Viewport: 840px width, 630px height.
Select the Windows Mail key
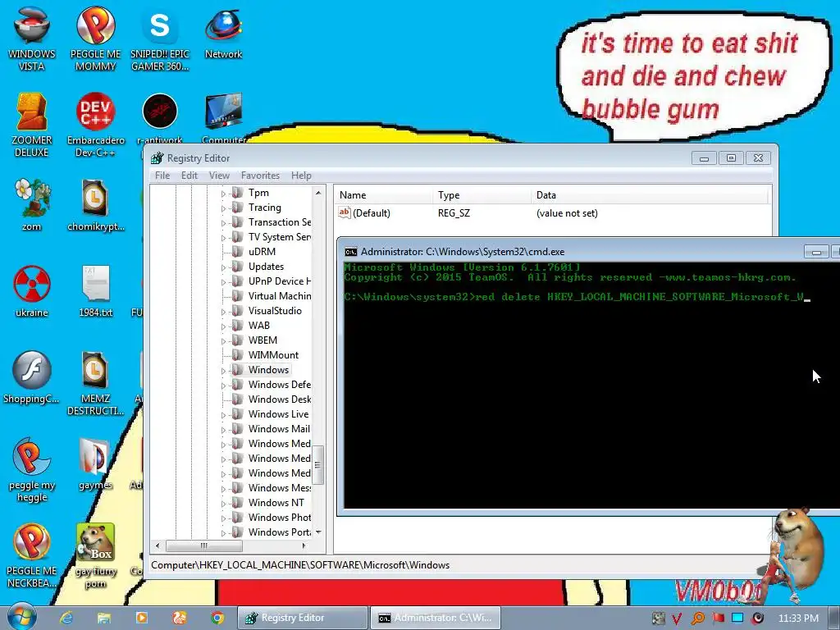point(279,429)
